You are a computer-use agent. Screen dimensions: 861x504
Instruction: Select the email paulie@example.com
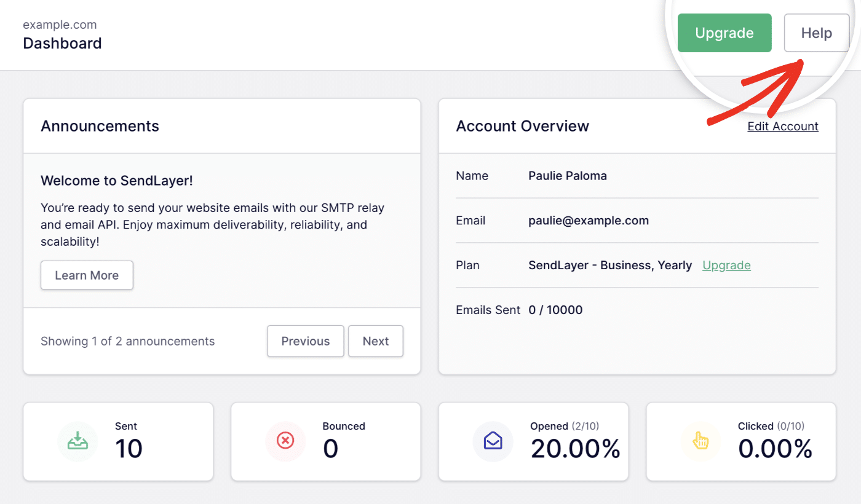point(589,221)
